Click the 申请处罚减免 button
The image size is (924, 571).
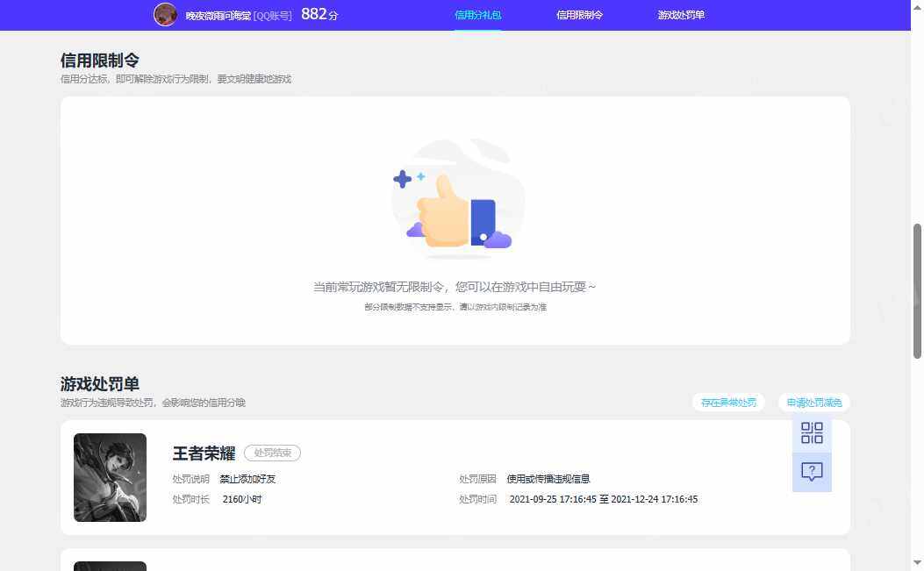[813, 403]
